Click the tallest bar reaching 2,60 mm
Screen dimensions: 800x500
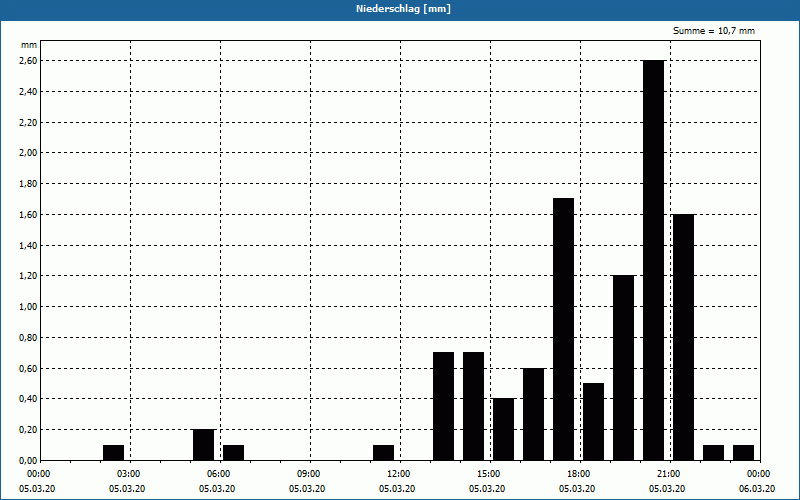[654, 260]
